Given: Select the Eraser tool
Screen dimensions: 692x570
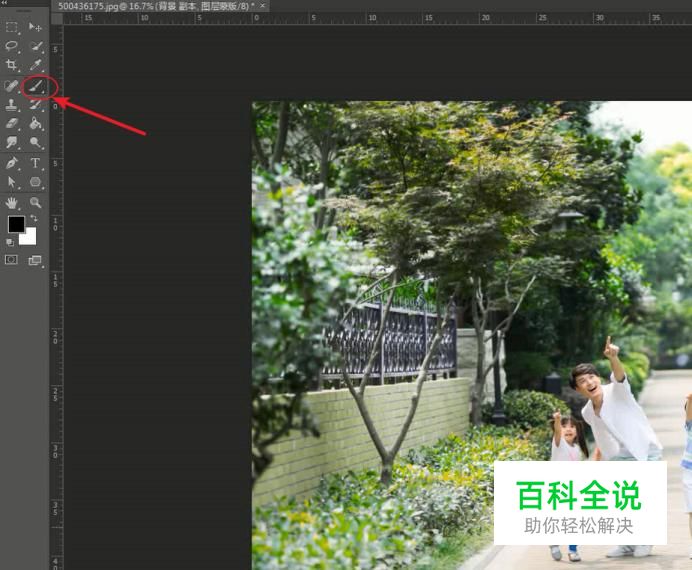Looking at the screenshot, I should pos(11,123).
